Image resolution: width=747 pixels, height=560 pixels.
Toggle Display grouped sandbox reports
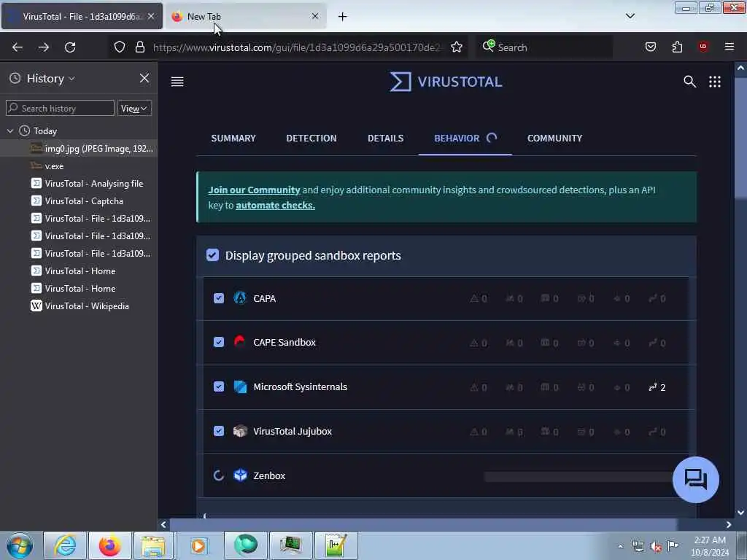[x=212, y=254]
